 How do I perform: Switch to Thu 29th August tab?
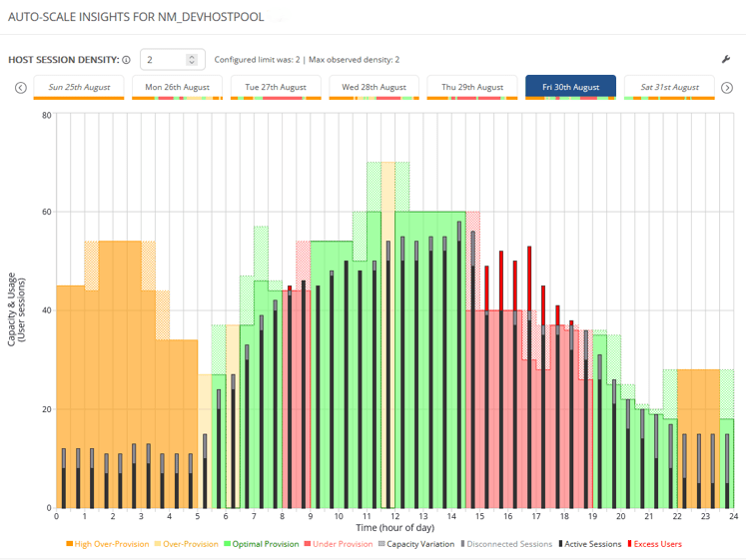[472, 87]
